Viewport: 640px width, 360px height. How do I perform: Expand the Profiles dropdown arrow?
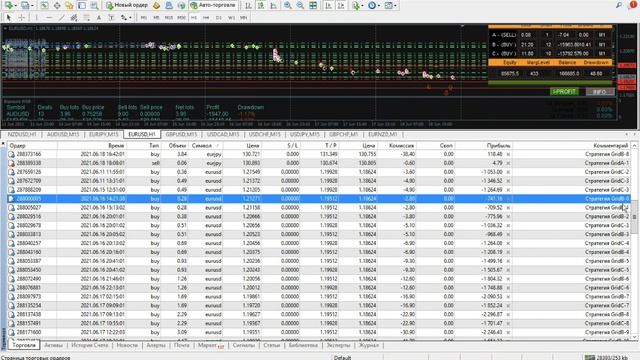(32, 6)
